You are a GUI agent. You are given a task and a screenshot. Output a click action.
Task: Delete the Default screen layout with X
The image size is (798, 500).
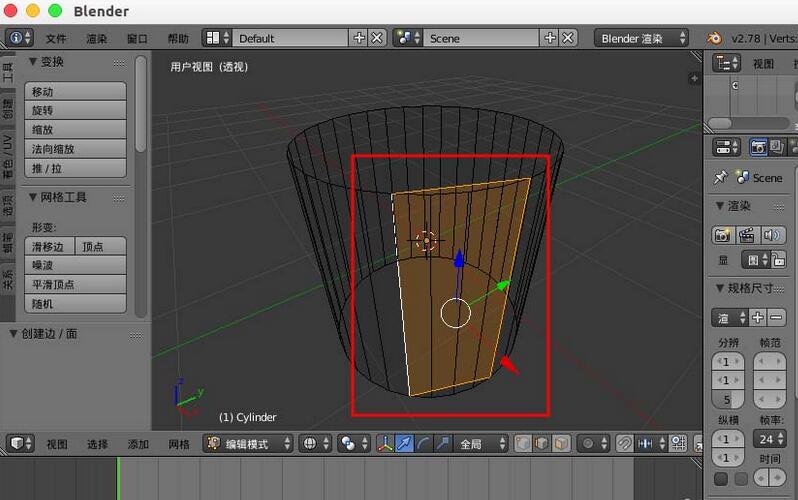pyautogui.click(x=377, y=38)
